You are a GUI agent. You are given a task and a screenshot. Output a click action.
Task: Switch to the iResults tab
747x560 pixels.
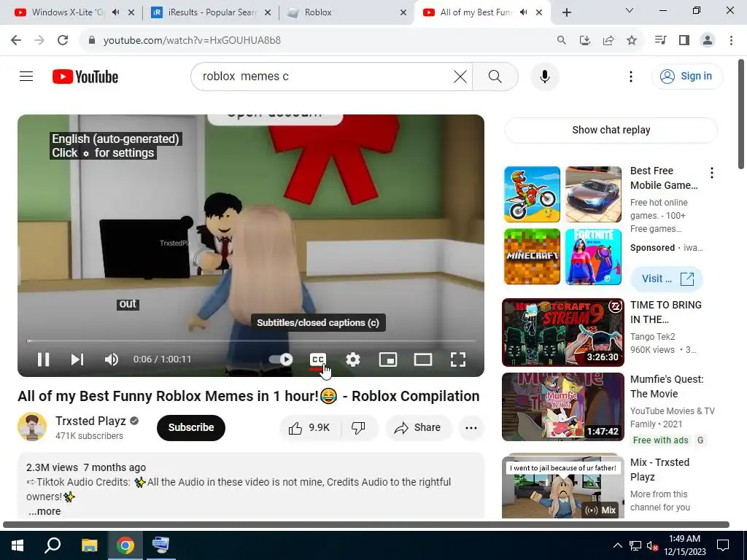pos(204,12)
